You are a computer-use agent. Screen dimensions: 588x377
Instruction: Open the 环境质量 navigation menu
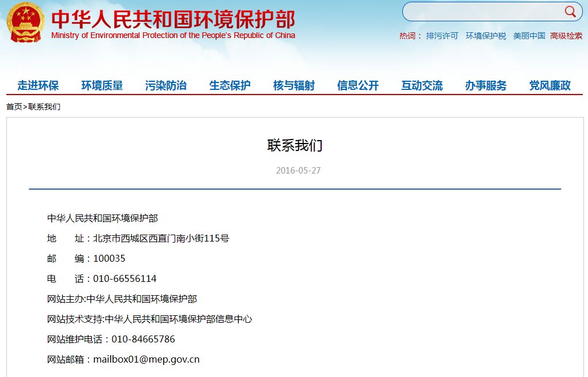click(x=101, y=85)
